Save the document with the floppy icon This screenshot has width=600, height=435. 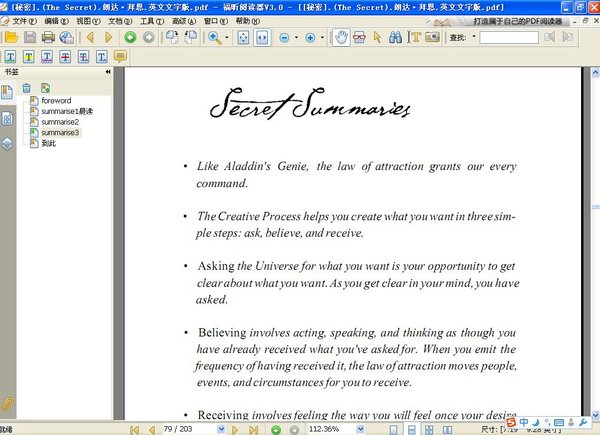tap(30, 37)
